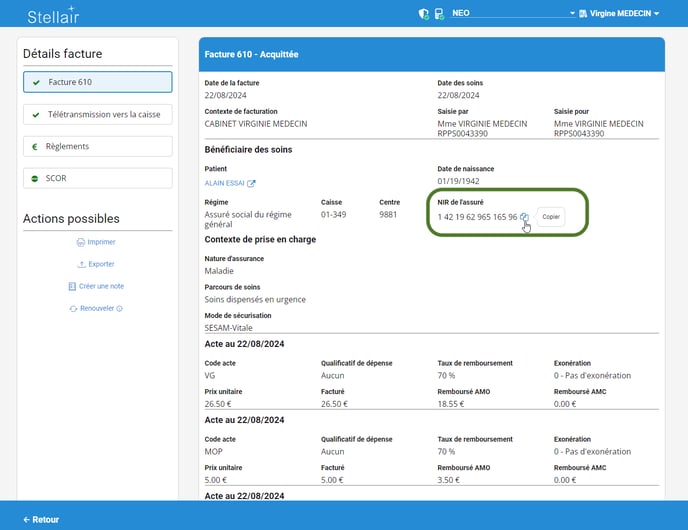Viewport: 688px width, 530px height.
Task: Click the info icon beside Renouveler
Action: coord(120,308)
